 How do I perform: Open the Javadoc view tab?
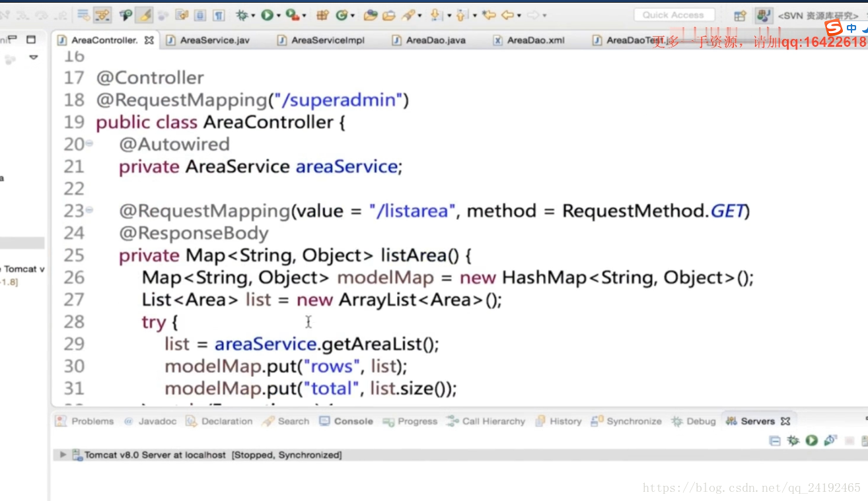(151, 421)
